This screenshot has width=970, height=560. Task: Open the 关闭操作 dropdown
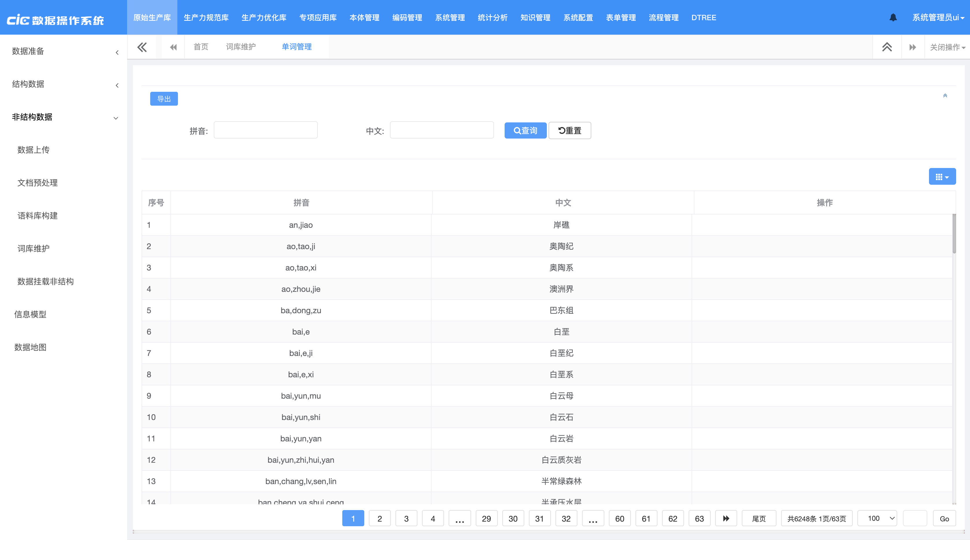947,47
